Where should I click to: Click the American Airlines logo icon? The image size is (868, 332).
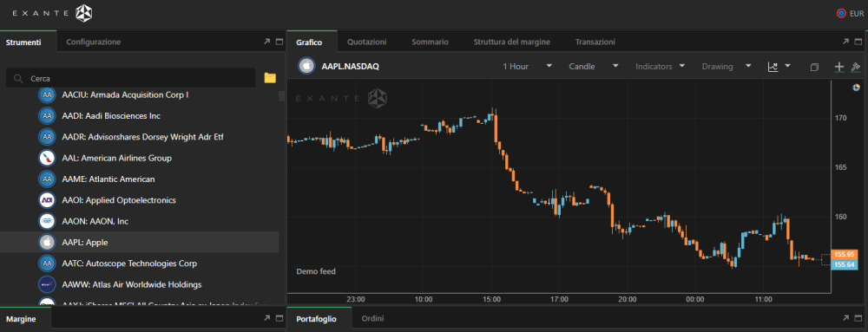(x=47, y=158)
